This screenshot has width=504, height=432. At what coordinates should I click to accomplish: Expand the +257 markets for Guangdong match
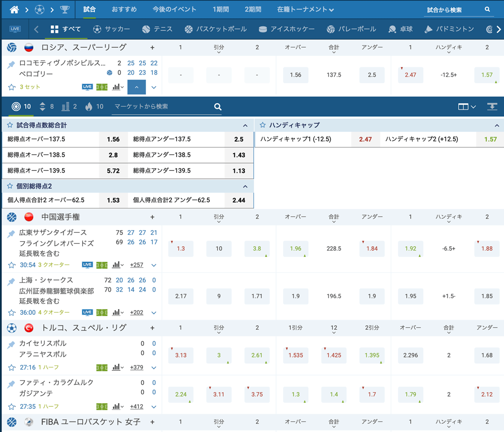137,265
